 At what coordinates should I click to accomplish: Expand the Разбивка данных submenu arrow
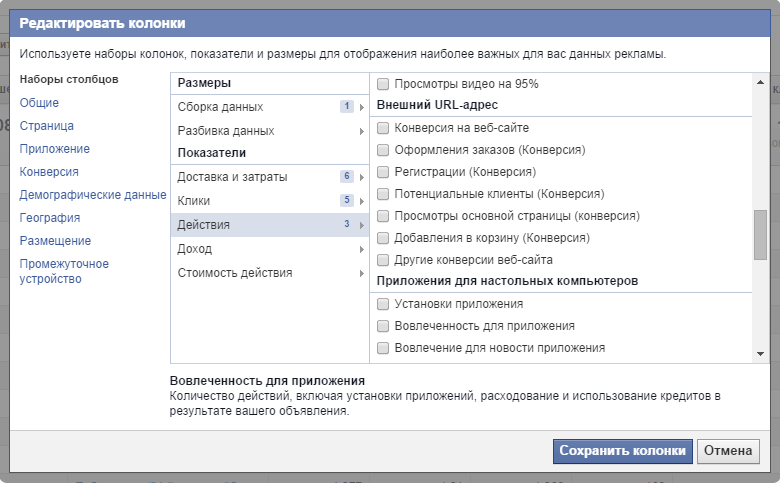pos(361,131)
